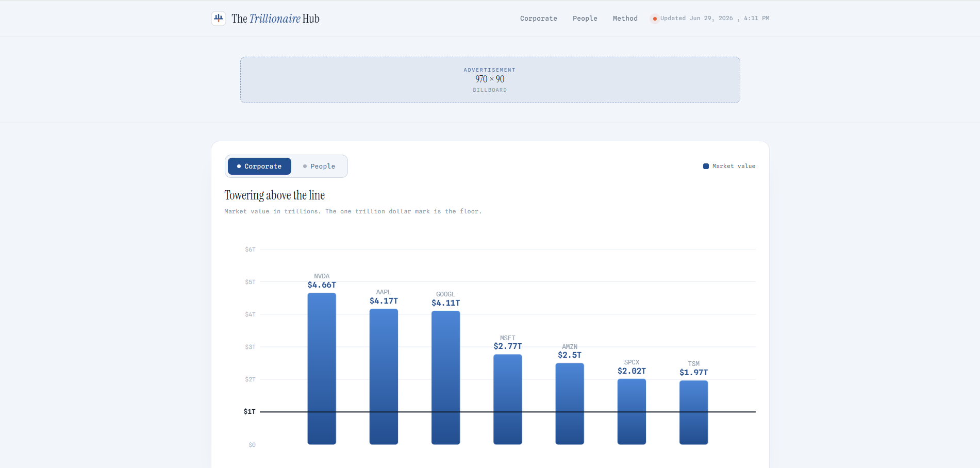Image resolution: width=980 pixels, height=468 pixels.
Task: Click the $4T axis label
Action: [250, 314]
